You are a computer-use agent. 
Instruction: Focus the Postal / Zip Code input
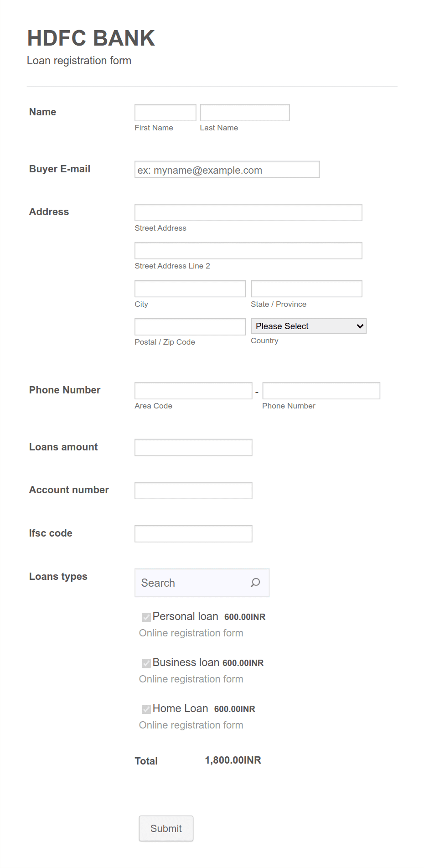pyautogui.click(x=190, y=326)
